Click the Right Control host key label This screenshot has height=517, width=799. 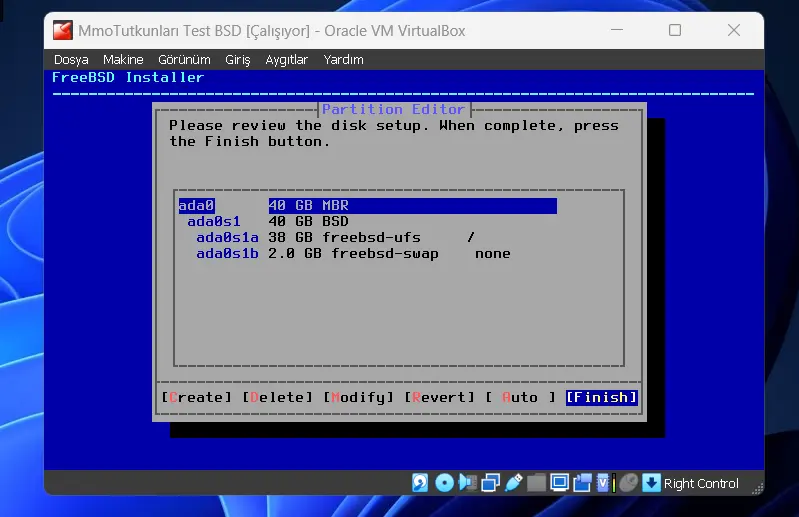coord(701,483)
